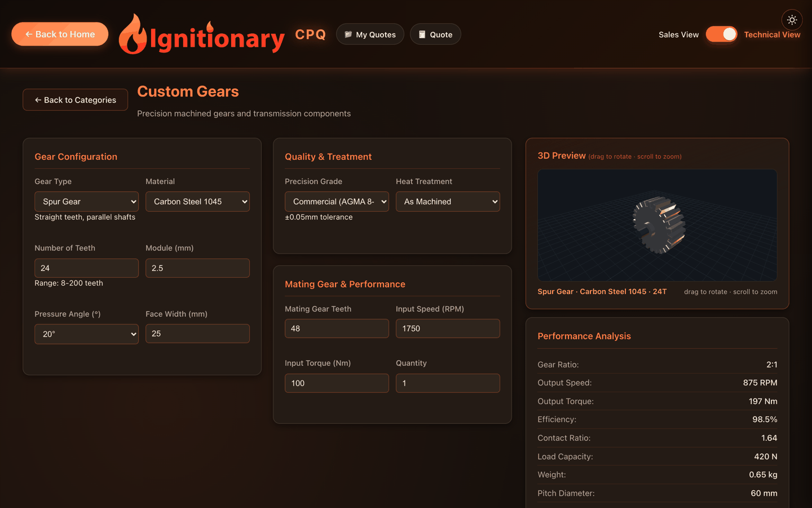Click the Quality & Treatment heading
The image size is (812, 508).
(x=328, y=157)
